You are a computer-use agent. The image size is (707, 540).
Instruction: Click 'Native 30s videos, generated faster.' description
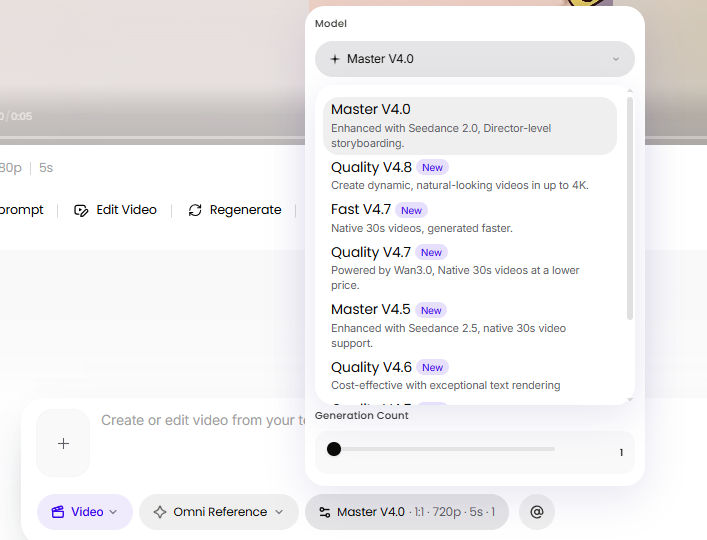[x=422, y=228]
